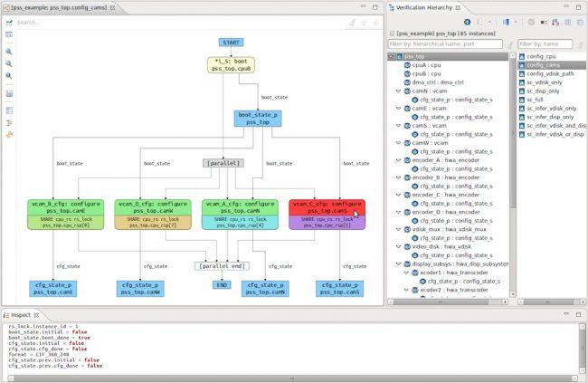Collapse the pss_top root node
This screenshot has width=588, height=383.
[x=391, y=56]
